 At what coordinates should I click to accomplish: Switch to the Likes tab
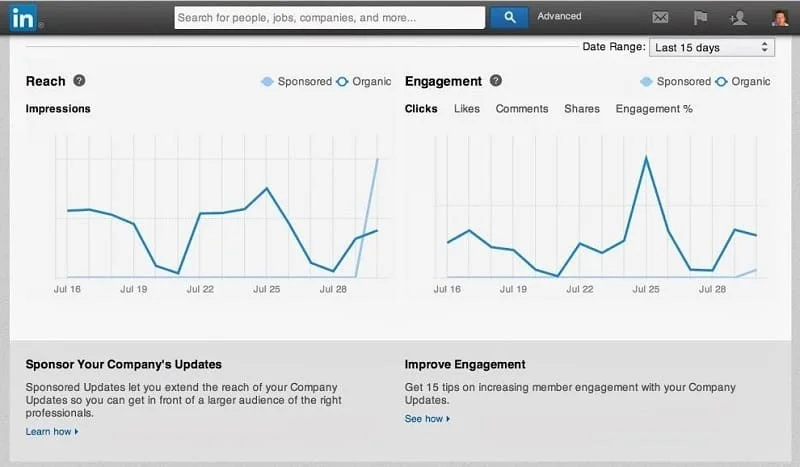point(466,109)
